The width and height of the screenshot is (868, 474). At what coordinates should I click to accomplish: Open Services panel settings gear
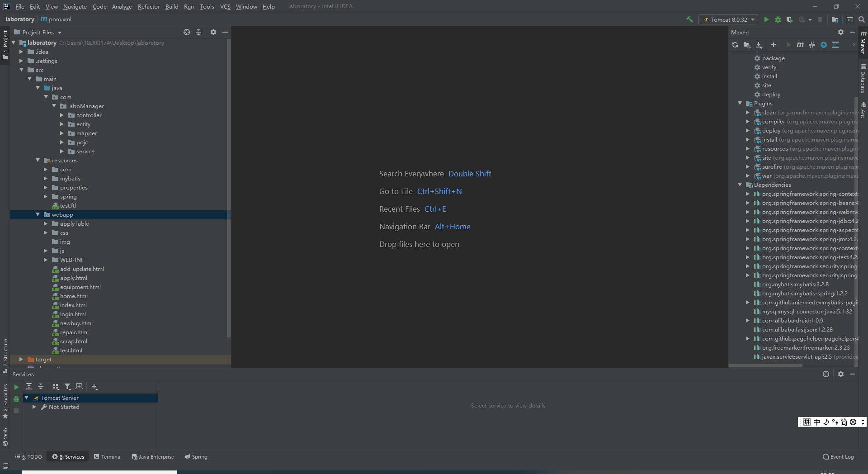[841, 374]
